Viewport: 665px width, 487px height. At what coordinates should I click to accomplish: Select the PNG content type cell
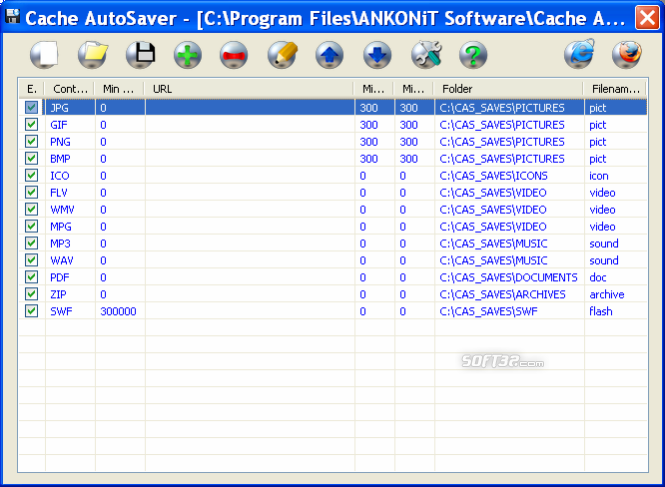coord(70,142)
